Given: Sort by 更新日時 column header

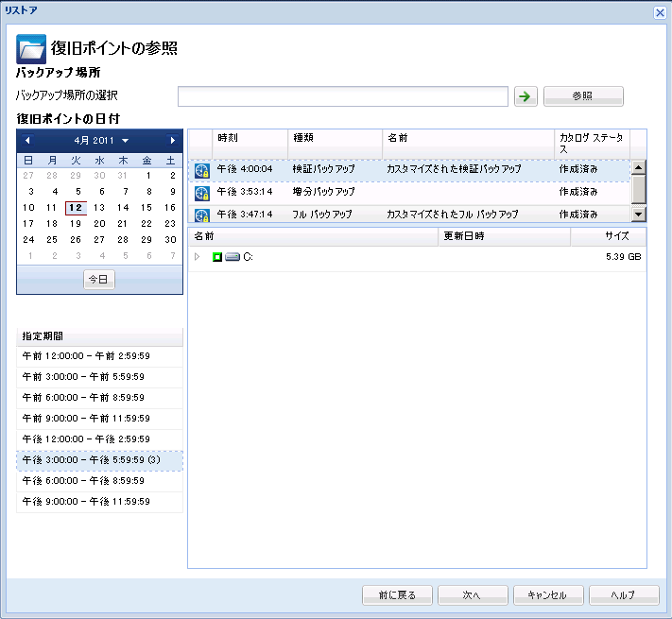Looking at the screenshot, I should [504, 236].
